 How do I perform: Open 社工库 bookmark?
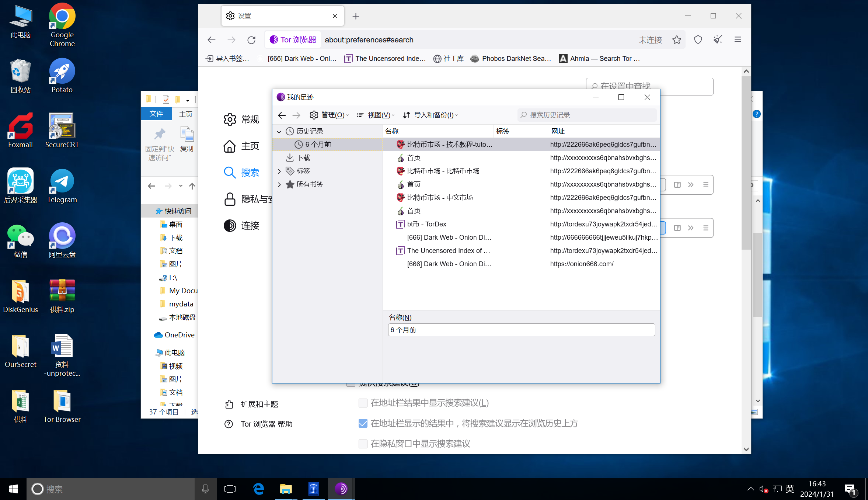449,59
